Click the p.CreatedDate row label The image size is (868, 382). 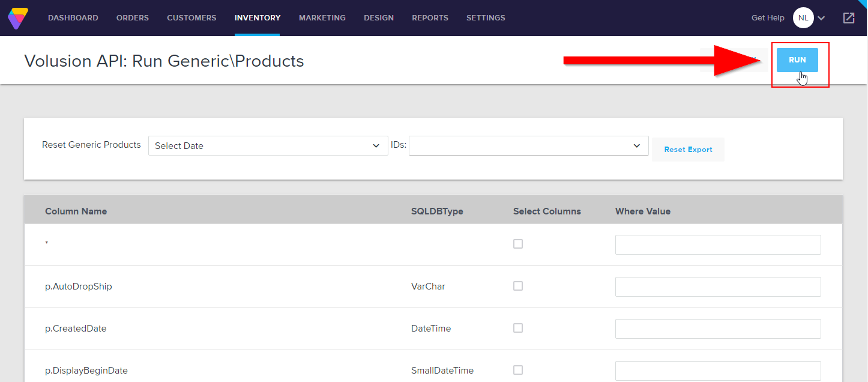point(76,329)
